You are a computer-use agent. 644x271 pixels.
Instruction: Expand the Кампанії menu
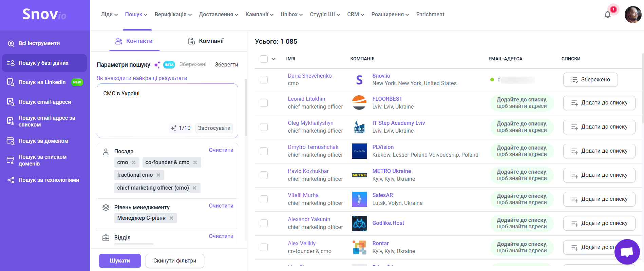[260, 15]
